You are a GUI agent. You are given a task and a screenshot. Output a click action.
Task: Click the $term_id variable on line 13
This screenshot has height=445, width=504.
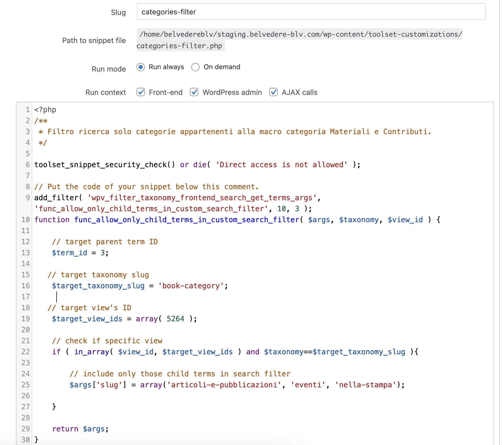[69, 253]
